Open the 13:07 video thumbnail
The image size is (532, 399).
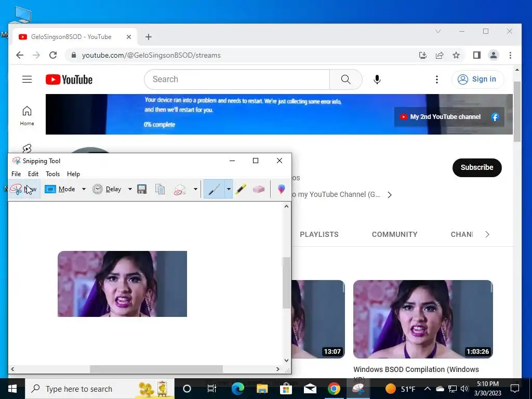pos(318,319)
